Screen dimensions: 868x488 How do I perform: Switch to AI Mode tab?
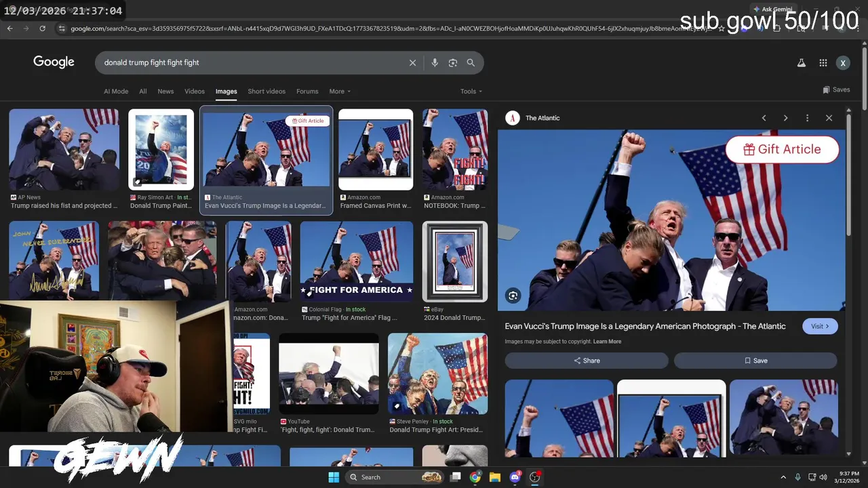coord(116,91)
